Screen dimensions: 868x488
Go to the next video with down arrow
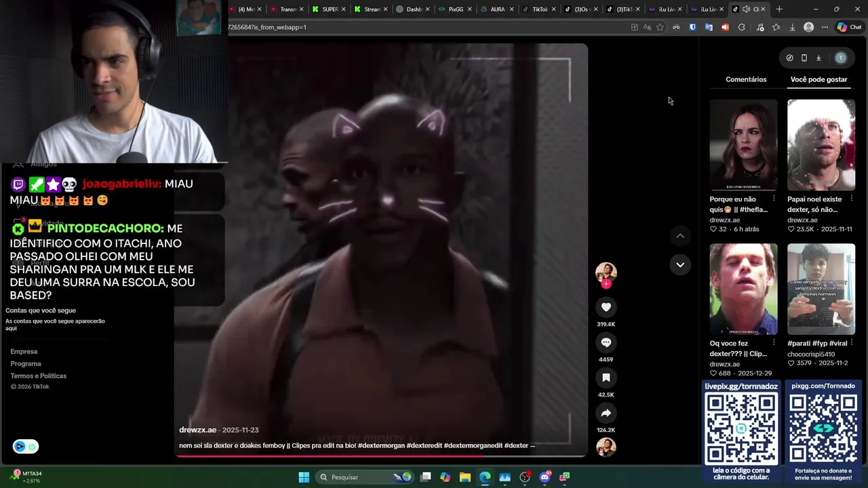pos(680,264)
